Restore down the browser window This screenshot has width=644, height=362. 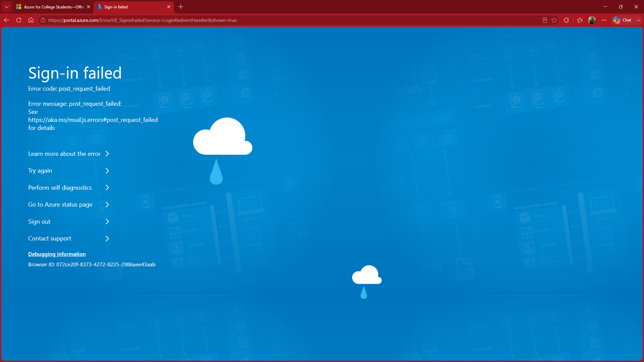621,7
